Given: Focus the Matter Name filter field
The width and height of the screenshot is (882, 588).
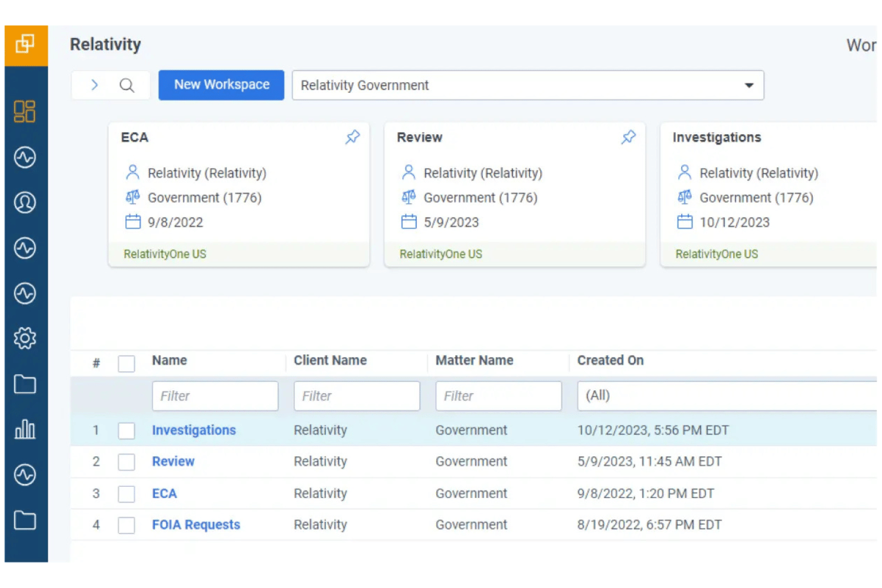Looking at the screenshot, I should (x=499, y=396).
